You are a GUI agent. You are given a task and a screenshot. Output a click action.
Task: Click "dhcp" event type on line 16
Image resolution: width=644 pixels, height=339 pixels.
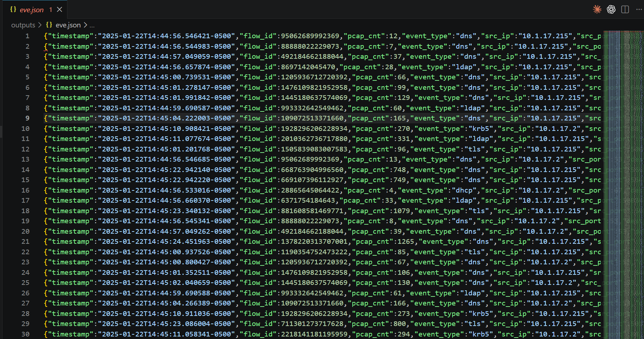click(464, 190)
